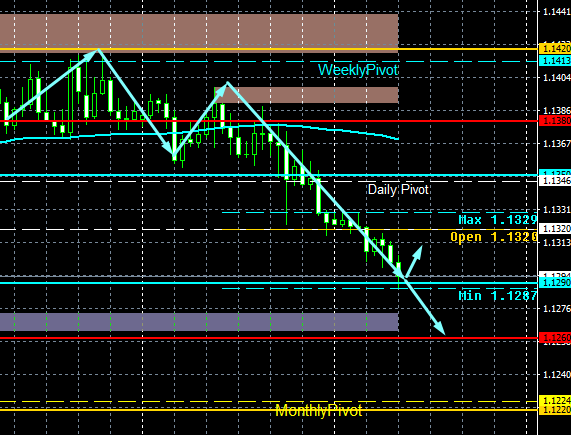Image resolution: width=571 pixels, height=435 pixels.
Task: Select the 1.1313 price axis value
Action: pos(557,242)
